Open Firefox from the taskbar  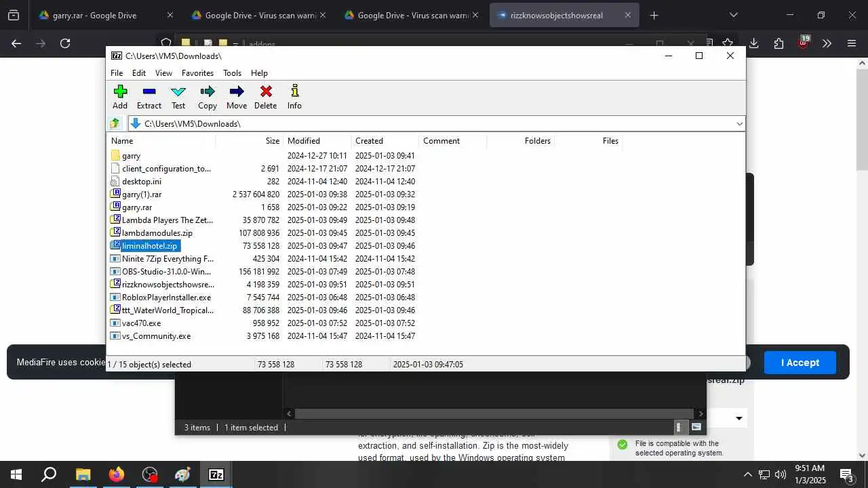(x=117, y=474)
